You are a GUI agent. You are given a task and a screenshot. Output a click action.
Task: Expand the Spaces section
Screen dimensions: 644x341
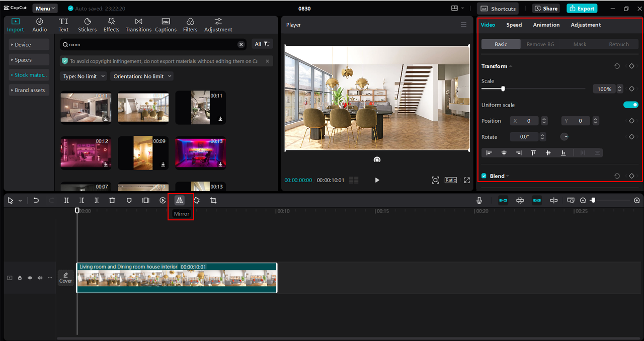[29, 60]
